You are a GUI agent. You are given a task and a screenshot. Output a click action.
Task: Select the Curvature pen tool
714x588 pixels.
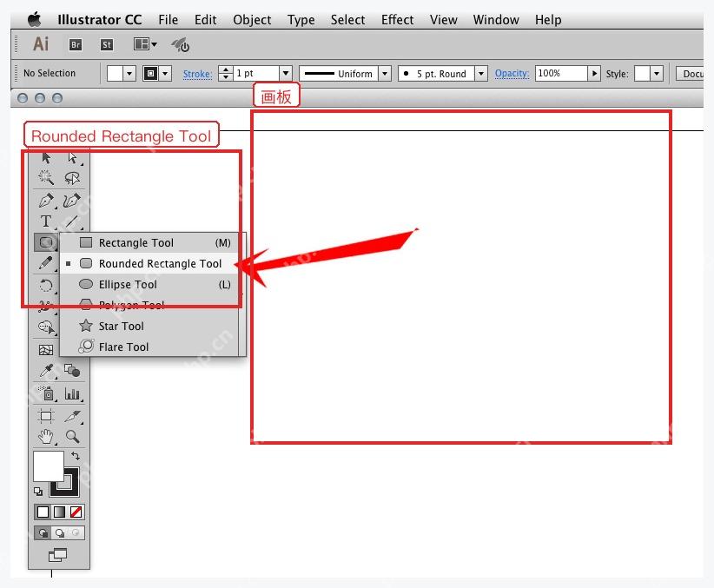click(x=72, y=200)
